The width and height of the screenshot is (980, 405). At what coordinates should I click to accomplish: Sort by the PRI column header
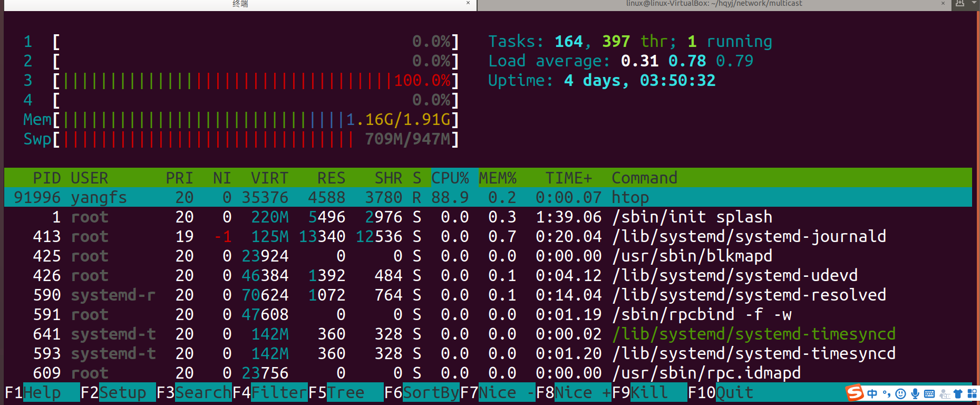pyautogui.click(x=179, y=178)
